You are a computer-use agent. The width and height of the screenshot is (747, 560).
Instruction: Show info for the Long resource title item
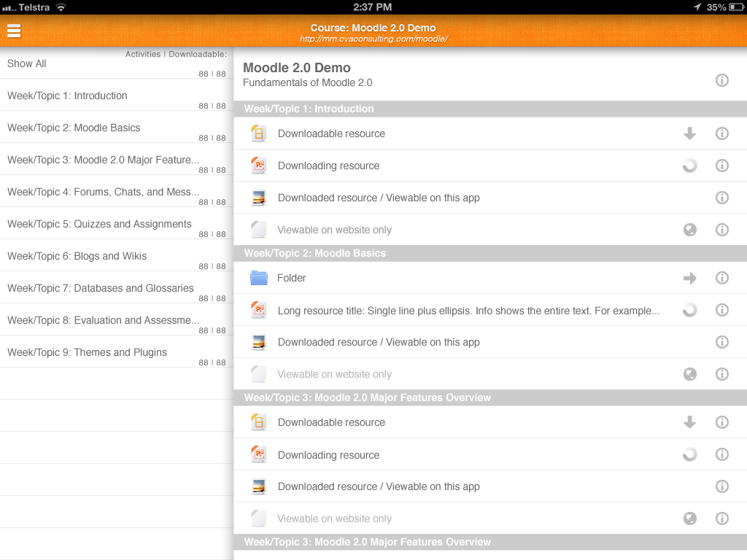click(721, 311)
